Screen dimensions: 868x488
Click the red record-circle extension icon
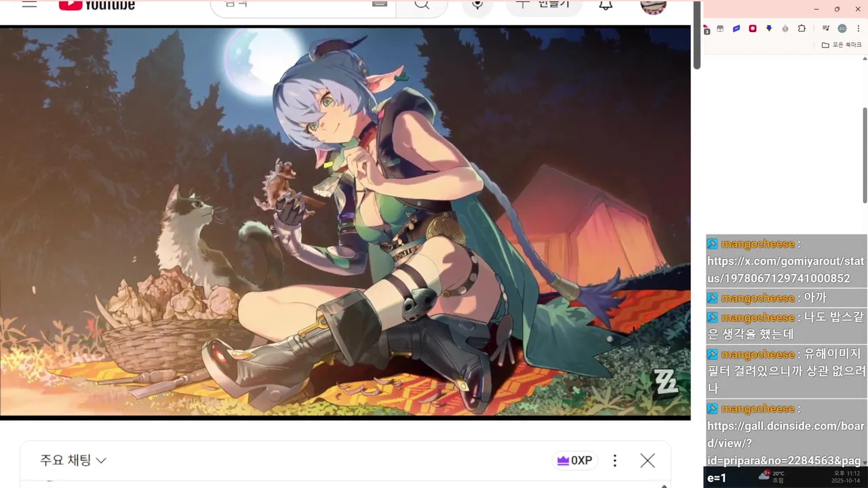[x=753, y=28]
